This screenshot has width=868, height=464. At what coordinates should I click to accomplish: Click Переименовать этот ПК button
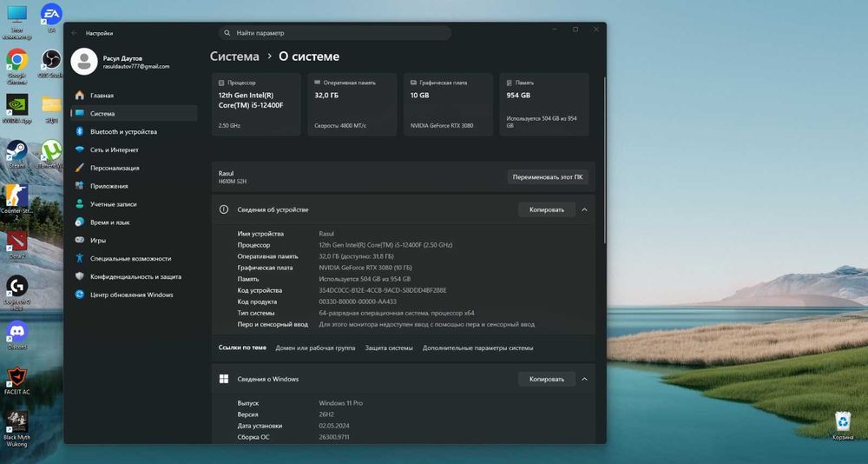click(x=548, y=177)
